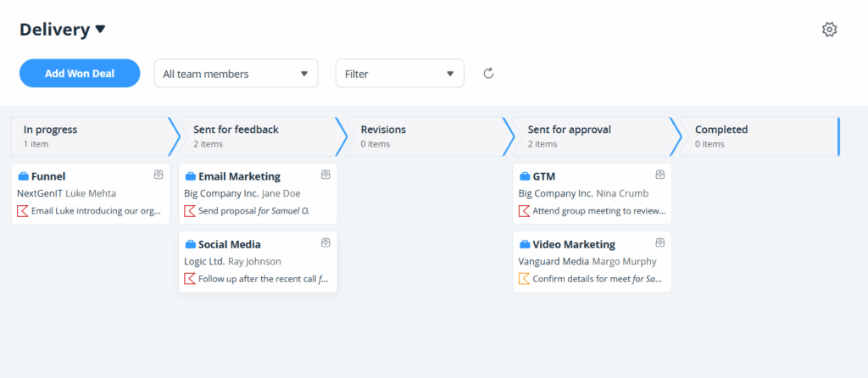The height and width of the screenshot is (378, 868).
Task: Click the archive icon on Video Marketing card
Action: pos(660,242)
